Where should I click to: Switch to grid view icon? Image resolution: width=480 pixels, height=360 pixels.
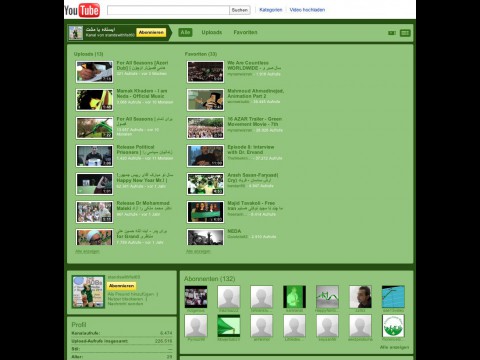[405, 33]
